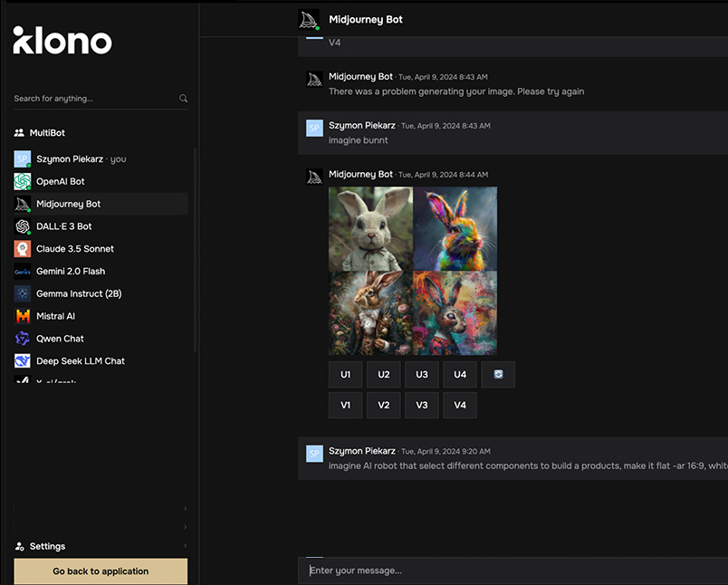Open the plush gray bunny image
The width and height of the screenshot is (728, 585).
370,228
